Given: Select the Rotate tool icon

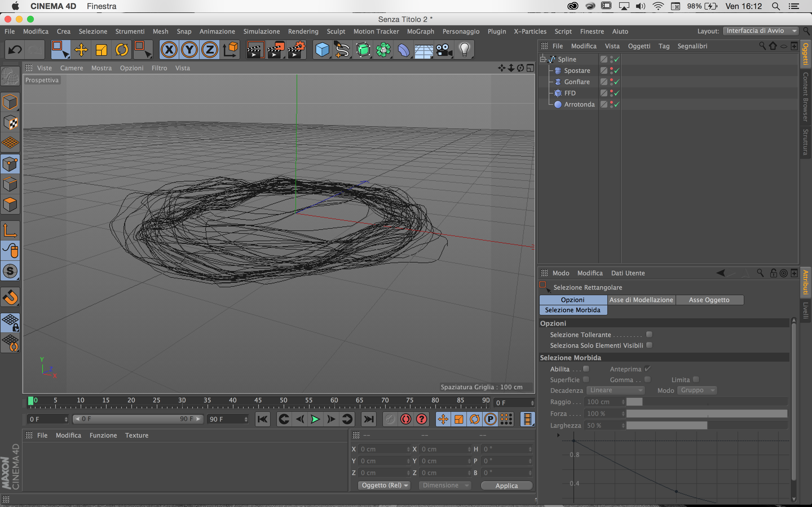Looking at the screenshot, I should point(122,50).
